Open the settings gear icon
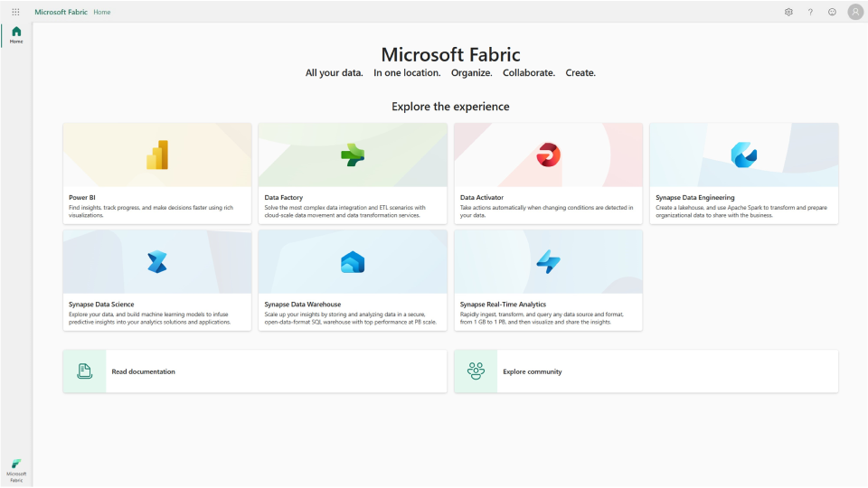The width and height of the screenshot is (868, 488). [788, 12]
